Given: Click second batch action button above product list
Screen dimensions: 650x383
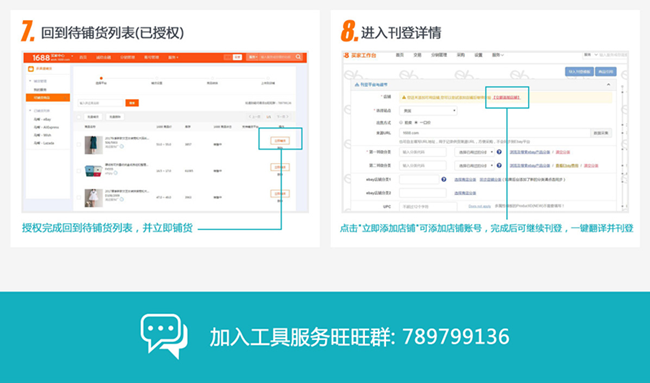Looking at the screenshot, I should click(x=115, y=117).
